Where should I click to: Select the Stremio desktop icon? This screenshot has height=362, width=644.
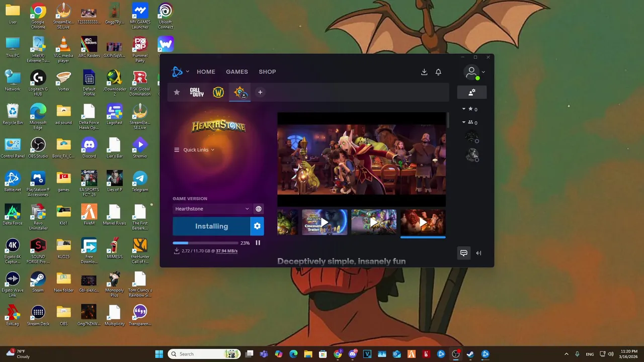[x=140, y=148]
